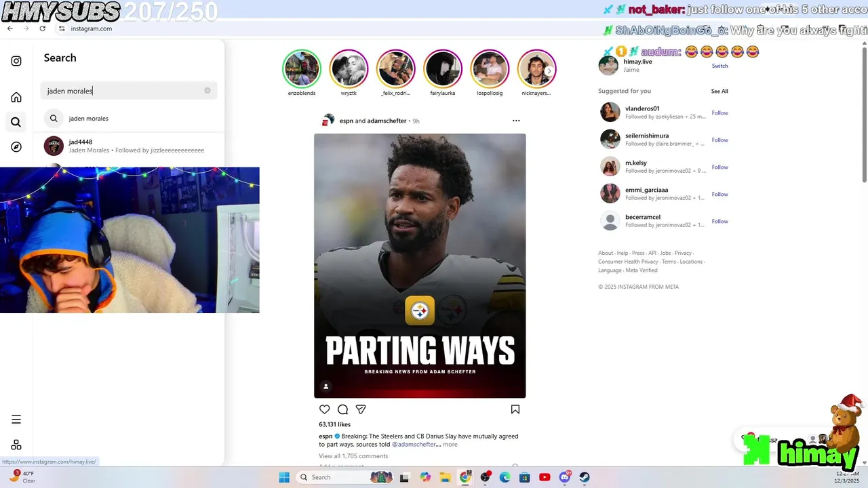Expand the caption with 'more' link
This screenshot has height=488, width=868.
(x=450, y=445)
